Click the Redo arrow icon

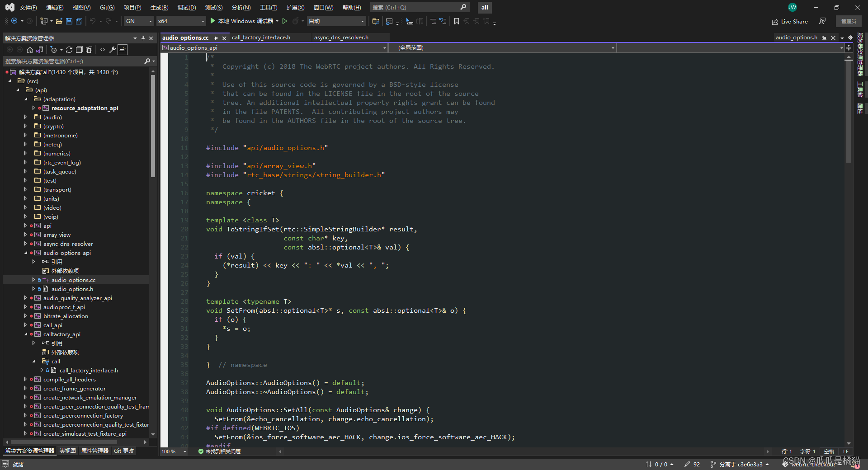(x=108, y=21)
